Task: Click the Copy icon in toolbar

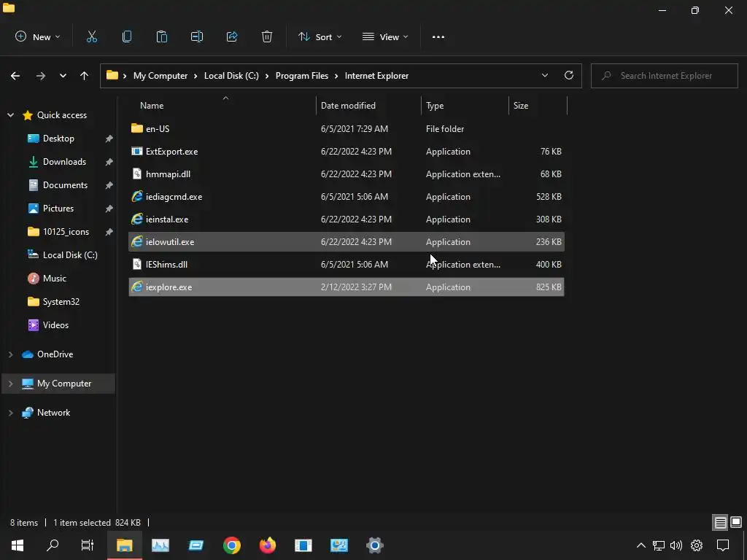Action: [x=127, y=36]
